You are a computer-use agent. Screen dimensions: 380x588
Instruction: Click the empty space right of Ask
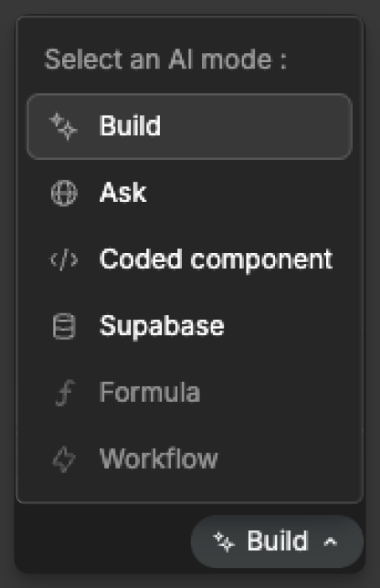click(x=247, y=193)
